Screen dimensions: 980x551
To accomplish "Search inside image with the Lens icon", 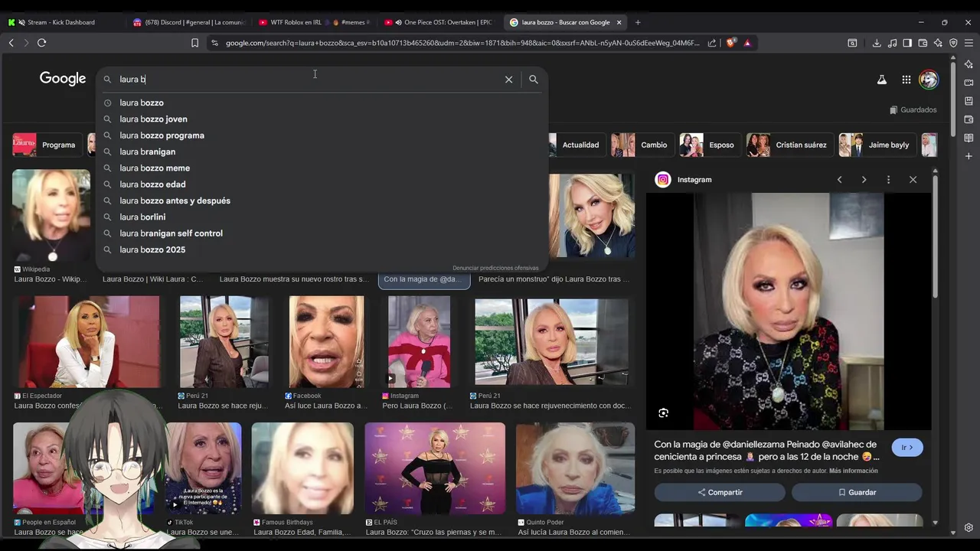I will 663,413.
